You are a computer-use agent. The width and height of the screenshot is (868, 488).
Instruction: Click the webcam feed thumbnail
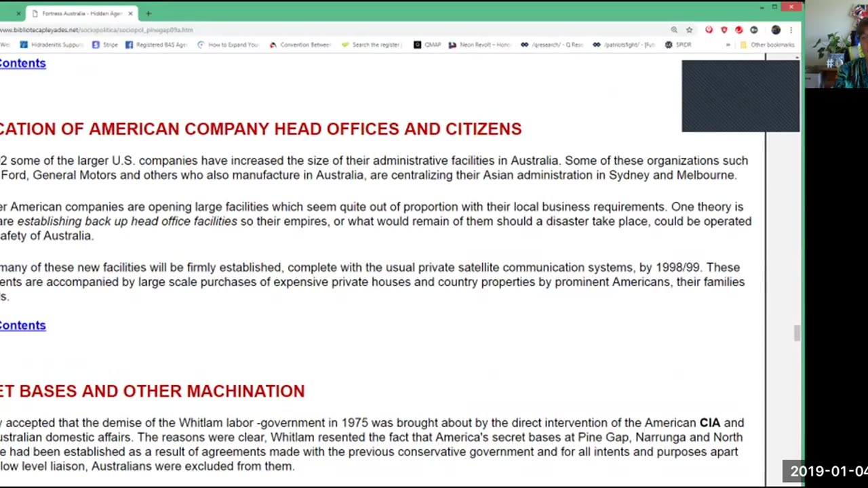(x=836, y=45)
